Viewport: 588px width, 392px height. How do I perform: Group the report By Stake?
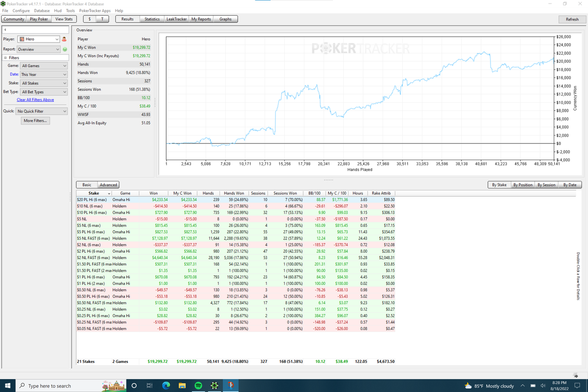[499, 185]
